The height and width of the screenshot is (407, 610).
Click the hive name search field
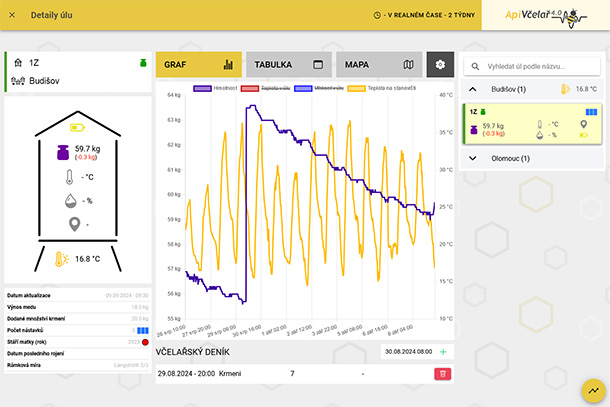tap(532, 67)
